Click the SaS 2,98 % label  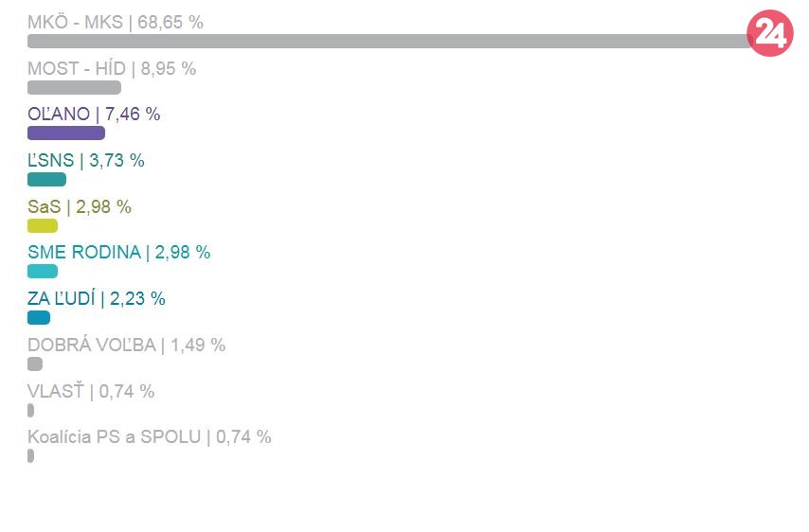[80, 207]
